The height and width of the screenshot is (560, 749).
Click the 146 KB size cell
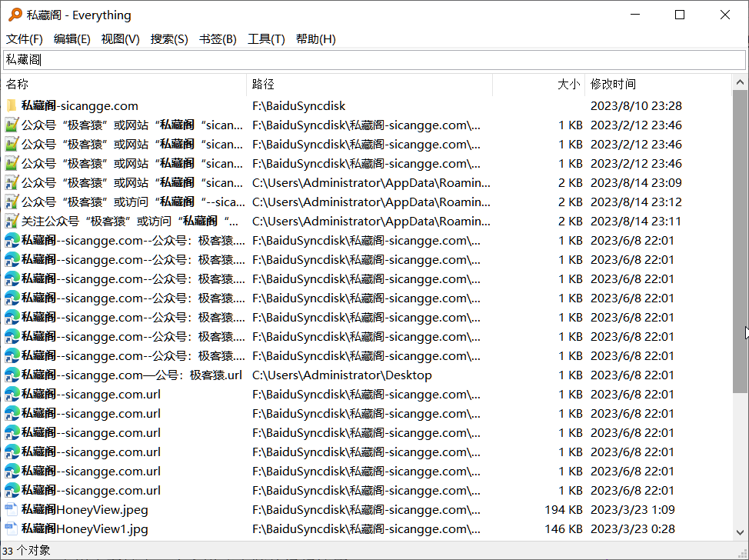tap(564, 529)
